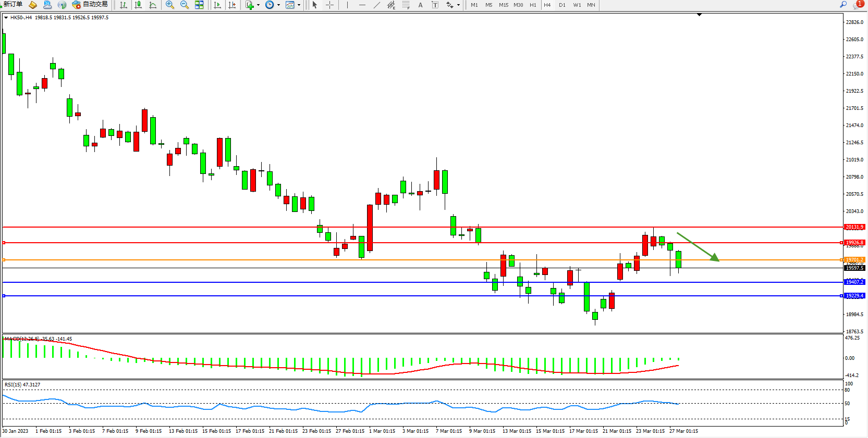868x438 pixels.
Task: Click the green arrow drawn on the chart
Action: point(699,247)
